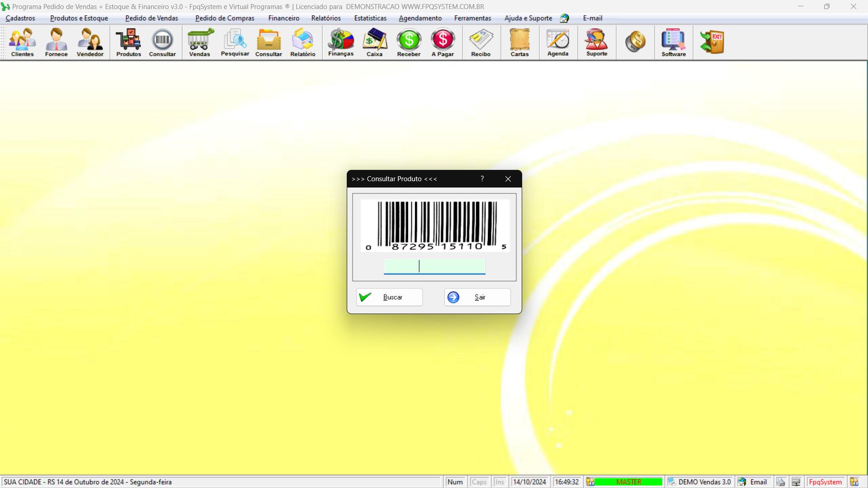Open the Relatório toolbar icon

coord(302,42)
